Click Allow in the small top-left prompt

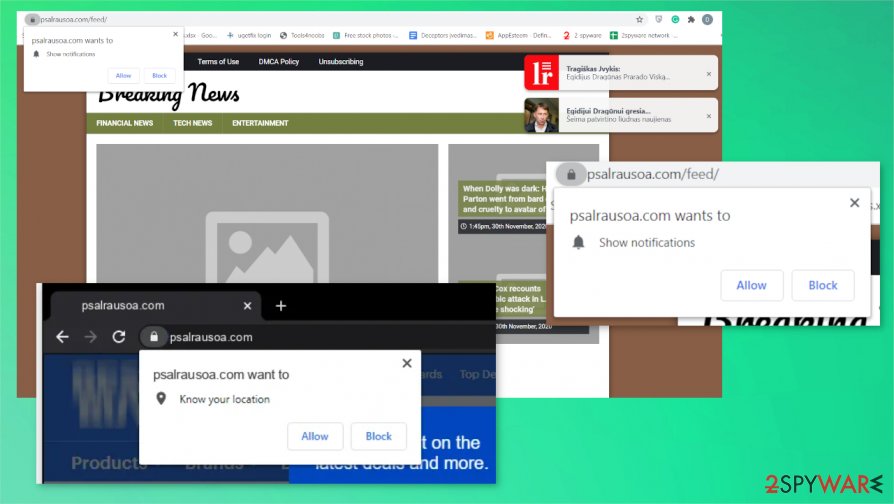coord(123,75)
